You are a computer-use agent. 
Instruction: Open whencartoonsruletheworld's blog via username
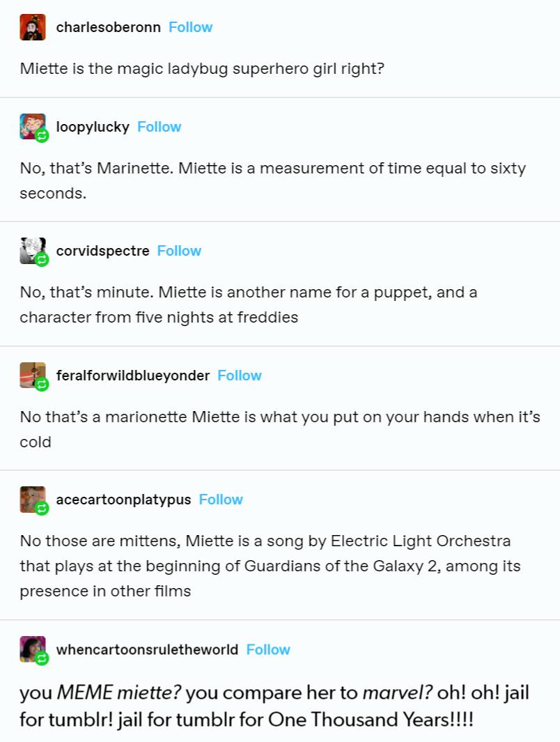[x=146, y=649]
